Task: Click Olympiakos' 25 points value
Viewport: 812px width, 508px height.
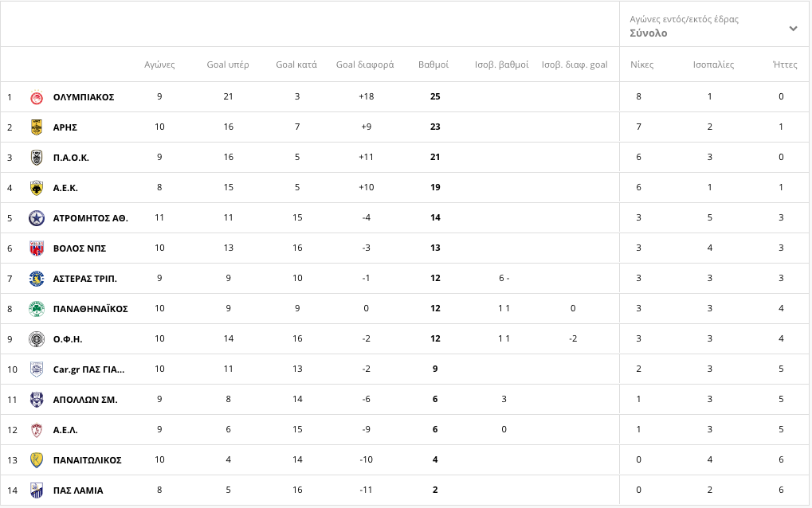Action: click(435, 97)
